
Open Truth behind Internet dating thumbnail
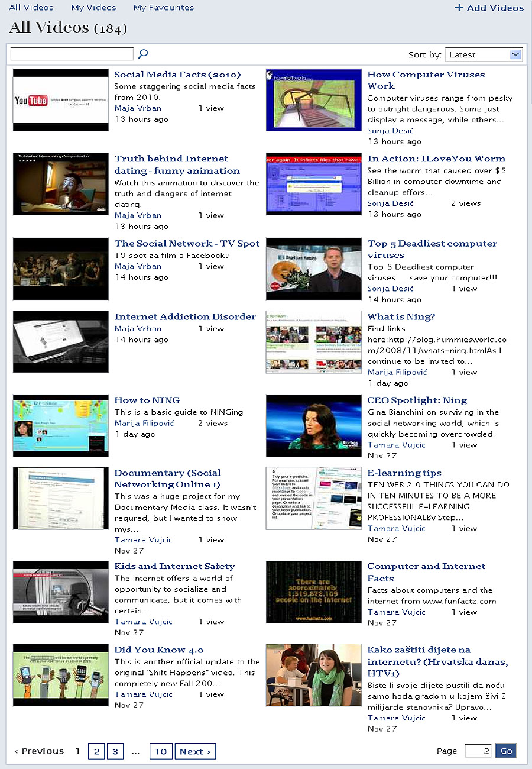[x=61, y=184]
